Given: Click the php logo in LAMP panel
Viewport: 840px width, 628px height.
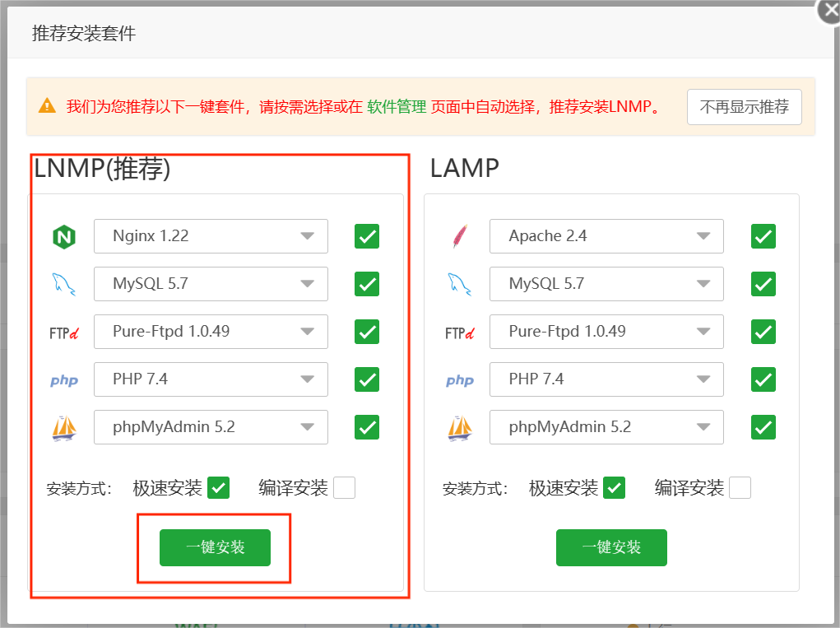Looking at the screenshot, I should coord(460,380).
